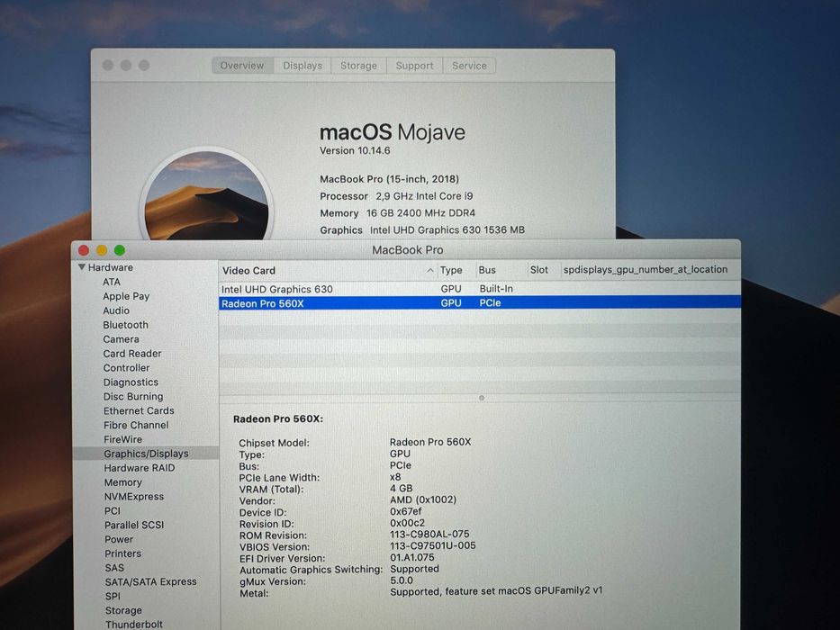The height and width of the screenshot is (630, 840).
Task: Select ATA in the sidebar
Action: coord(112,282)
